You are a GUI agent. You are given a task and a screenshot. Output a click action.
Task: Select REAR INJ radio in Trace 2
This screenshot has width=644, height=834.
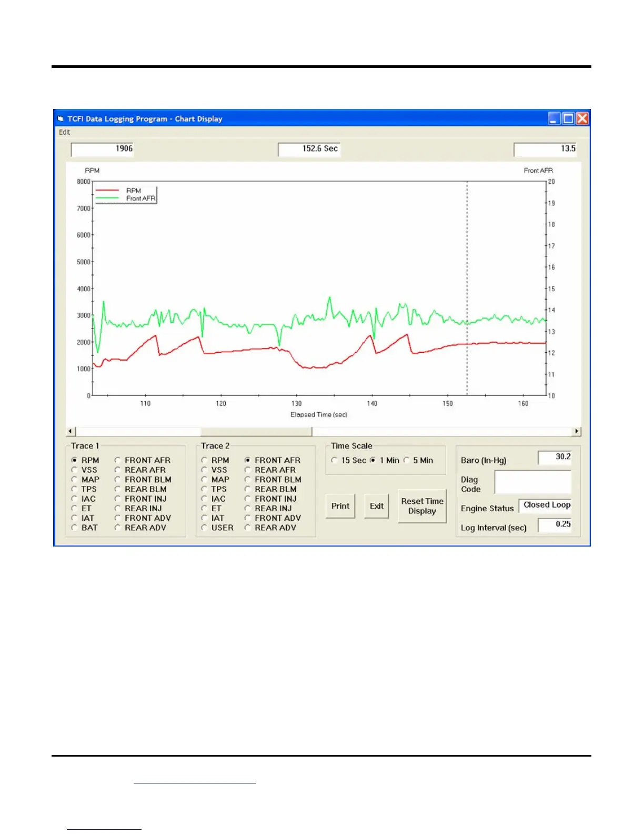pos(247,509)
